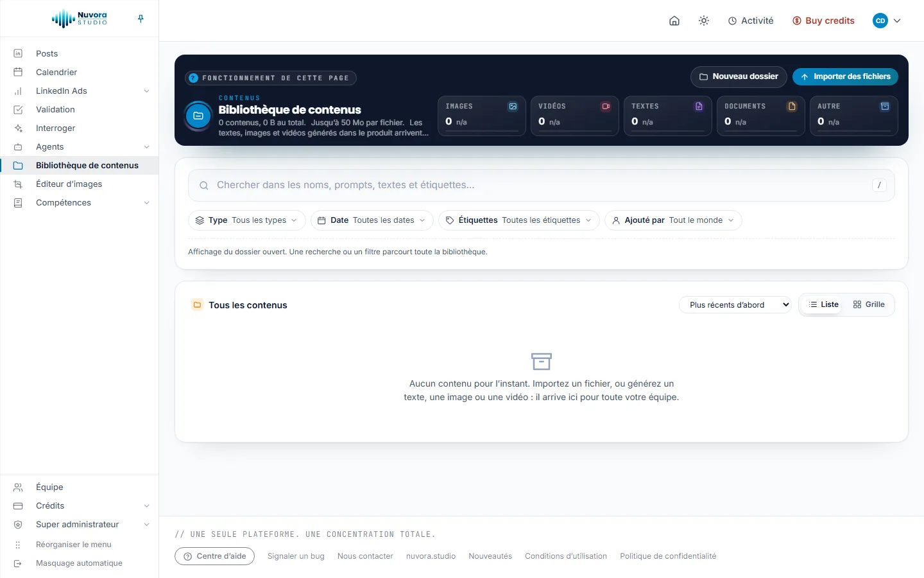
Task: Click the Interroger sparkle icon
Action: [18, 128]
